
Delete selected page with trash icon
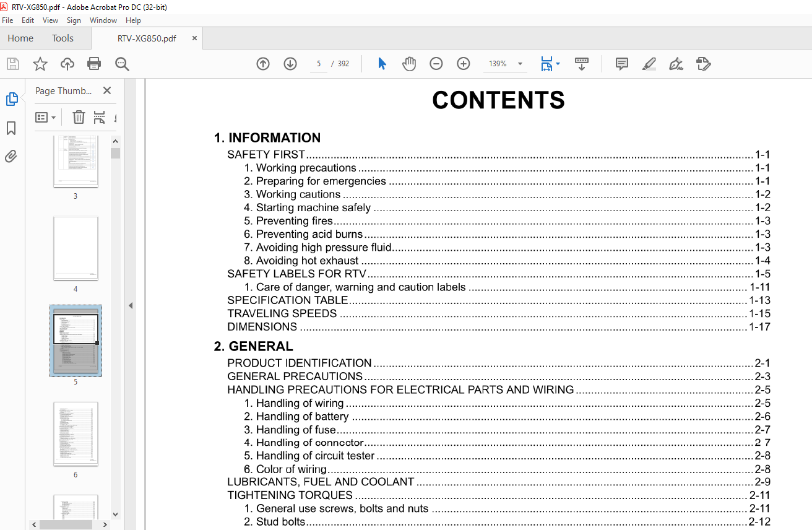79,117
